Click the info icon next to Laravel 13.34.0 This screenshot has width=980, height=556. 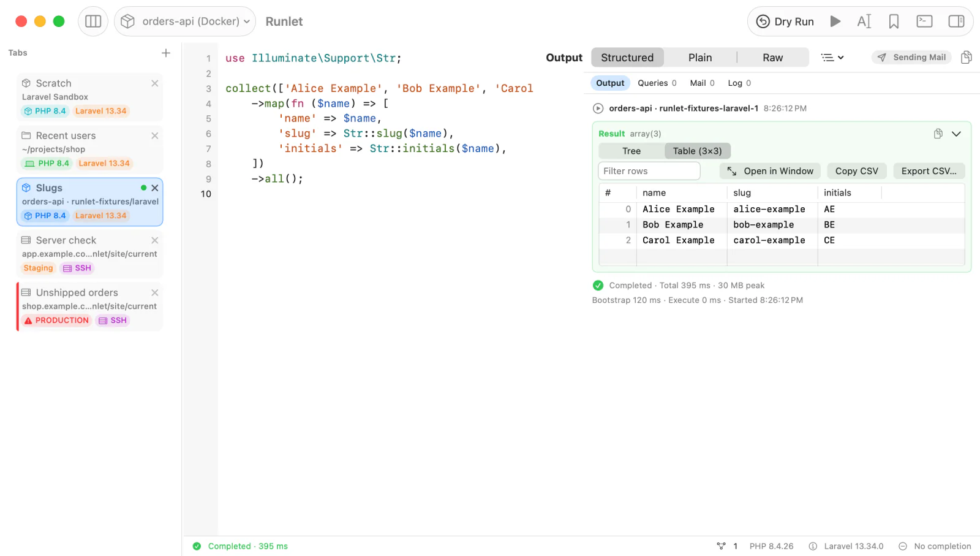[813, 546]
